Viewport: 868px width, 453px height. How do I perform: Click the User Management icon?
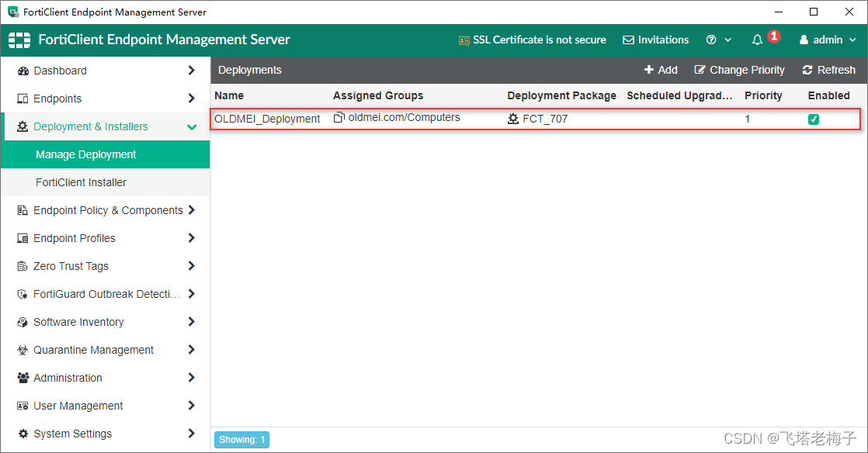pos(23,406)
